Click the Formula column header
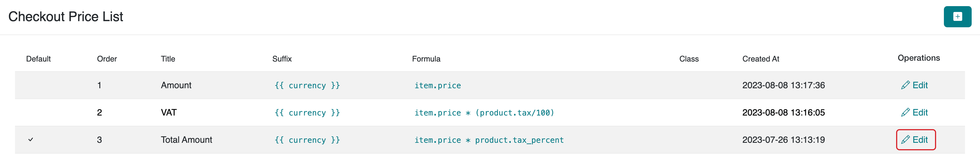 point(426,59)
